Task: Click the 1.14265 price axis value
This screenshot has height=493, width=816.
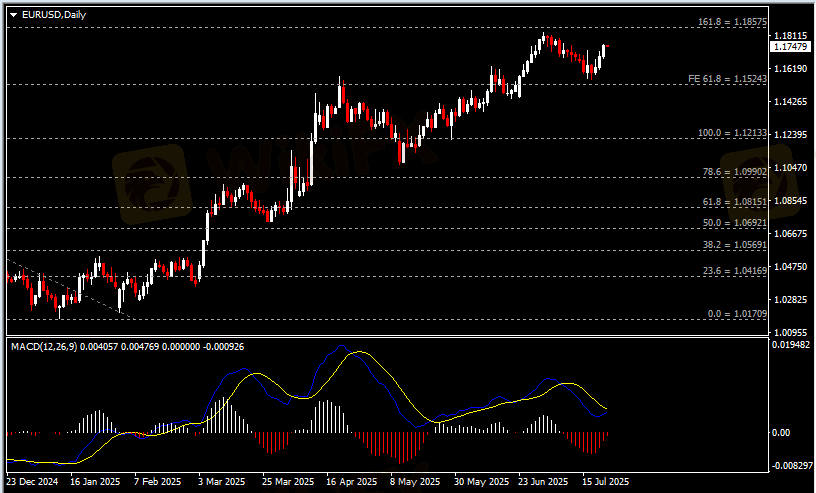Action: 790,102
